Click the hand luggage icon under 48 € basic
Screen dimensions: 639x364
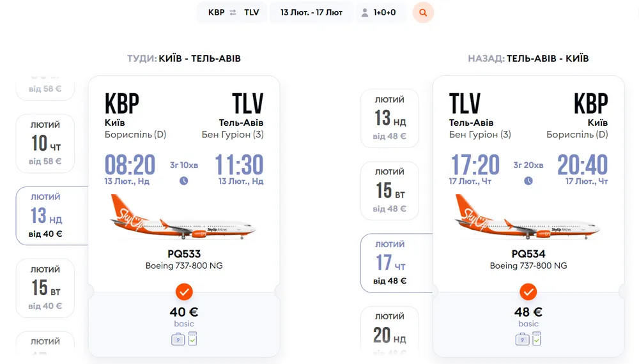click(x=522, y=339)
